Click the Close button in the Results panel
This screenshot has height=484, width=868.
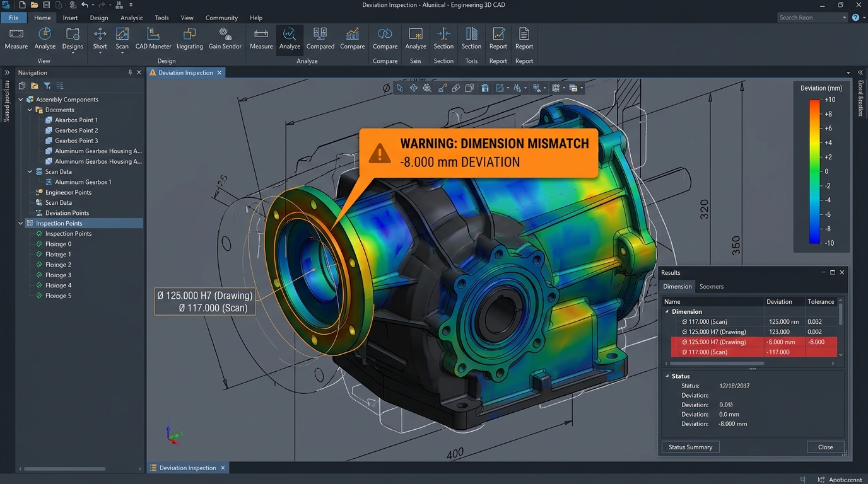click(826, 447)
